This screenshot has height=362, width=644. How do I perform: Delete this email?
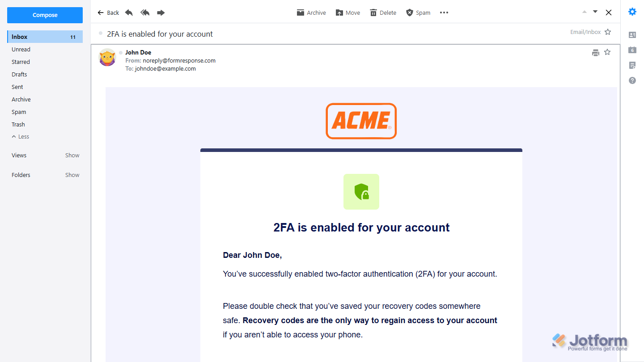(383, 13)
